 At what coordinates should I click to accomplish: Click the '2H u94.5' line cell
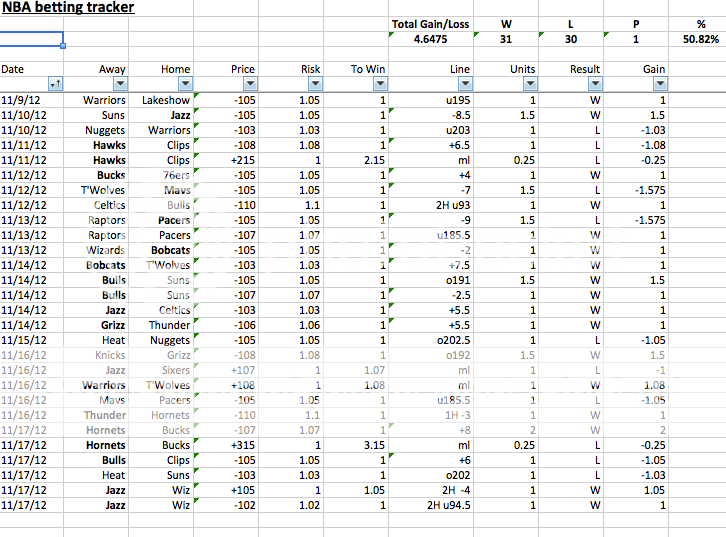point(431,505)
